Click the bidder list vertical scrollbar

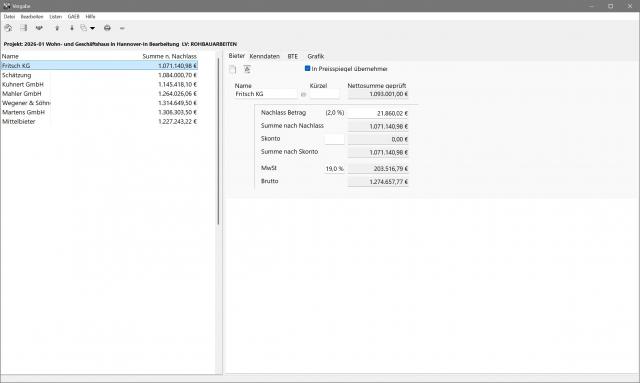pos(218,141)
